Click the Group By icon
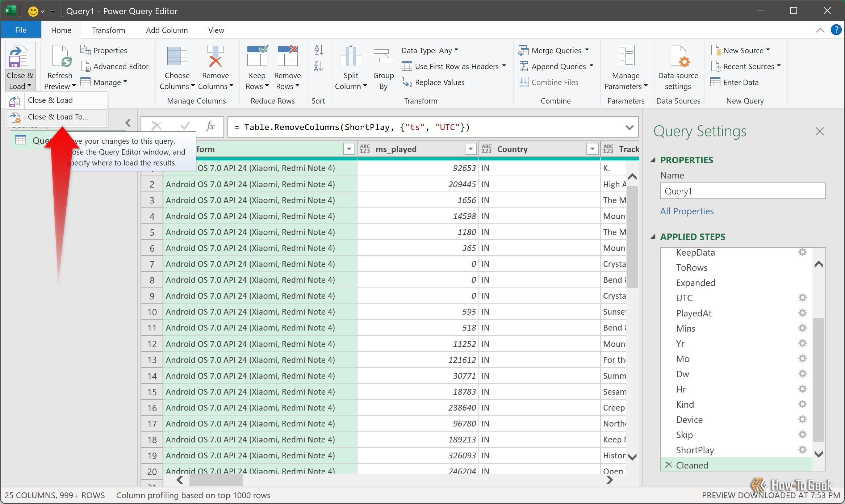Viewport: 845px width, 504px height. pos(384,56)
